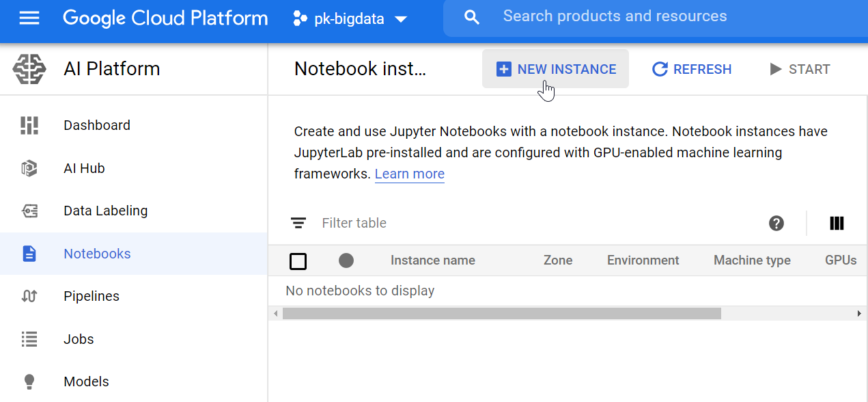Open Jobs in the sidebar

(x=133, y=339)
